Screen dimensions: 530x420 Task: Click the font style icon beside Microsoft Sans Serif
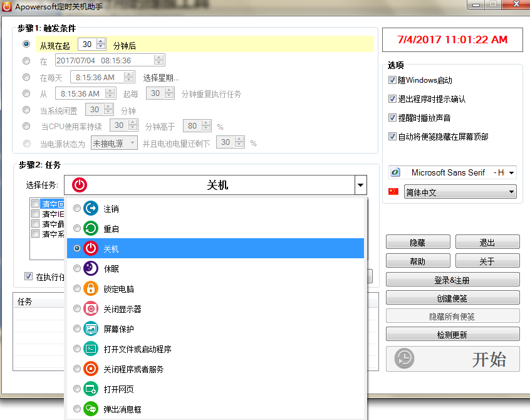tap(395, 172)
